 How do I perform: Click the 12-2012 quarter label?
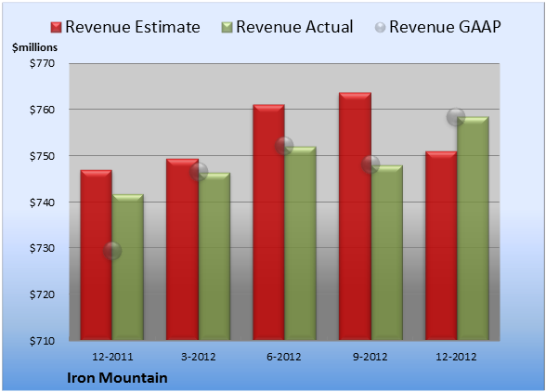coord(456,357)
